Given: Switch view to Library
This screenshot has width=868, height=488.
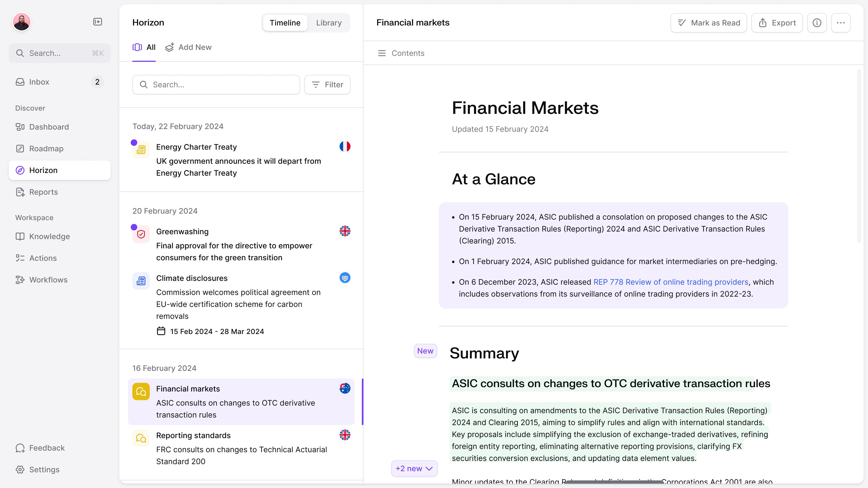Looking at the screenshot, I should tap(328, 23).
